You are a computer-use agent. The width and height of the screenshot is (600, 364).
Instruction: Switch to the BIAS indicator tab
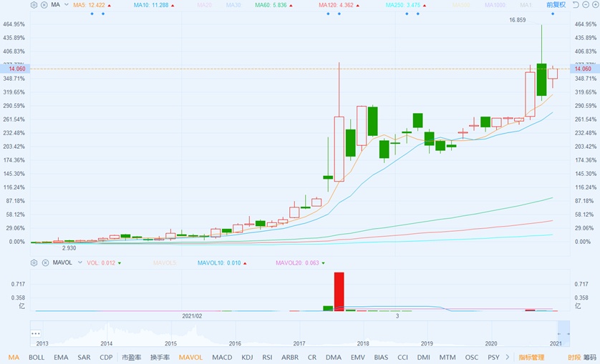click(x=381, y=357)
